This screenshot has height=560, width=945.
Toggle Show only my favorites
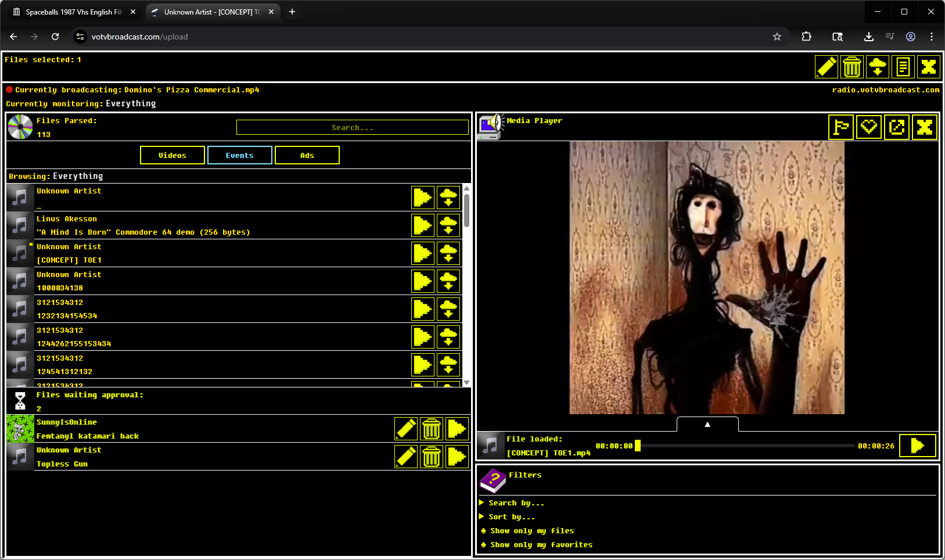pyautogui.click(x=537, y=545)
